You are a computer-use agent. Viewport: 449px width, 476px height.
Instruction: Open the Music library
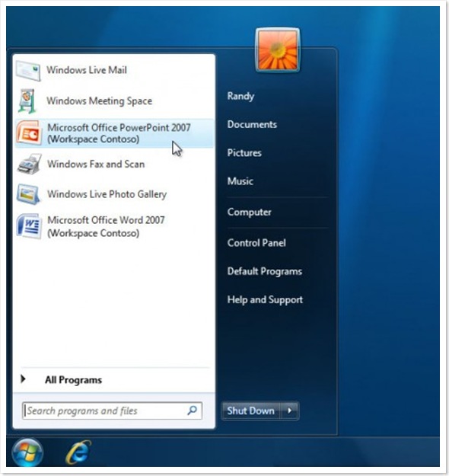[240, 181]
